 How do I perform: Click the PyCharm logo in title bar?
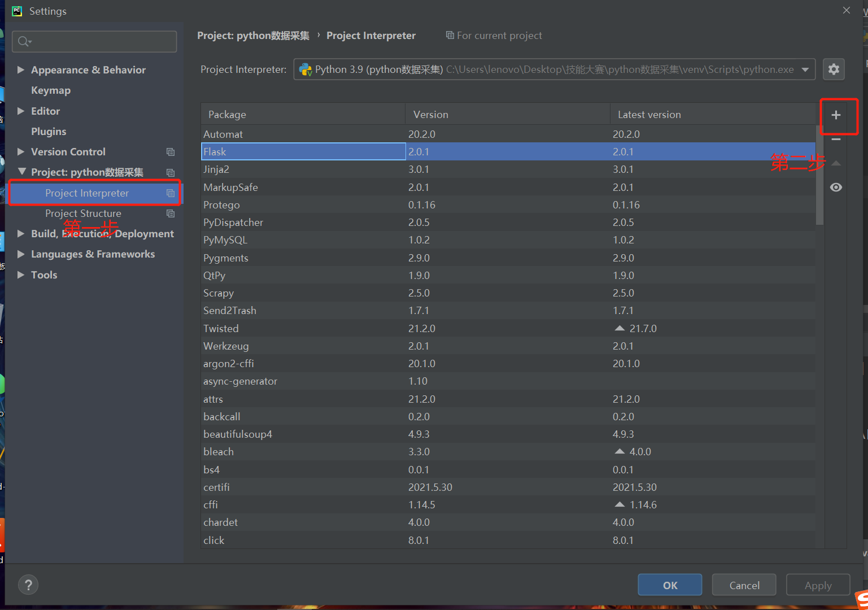coord(17,11)
